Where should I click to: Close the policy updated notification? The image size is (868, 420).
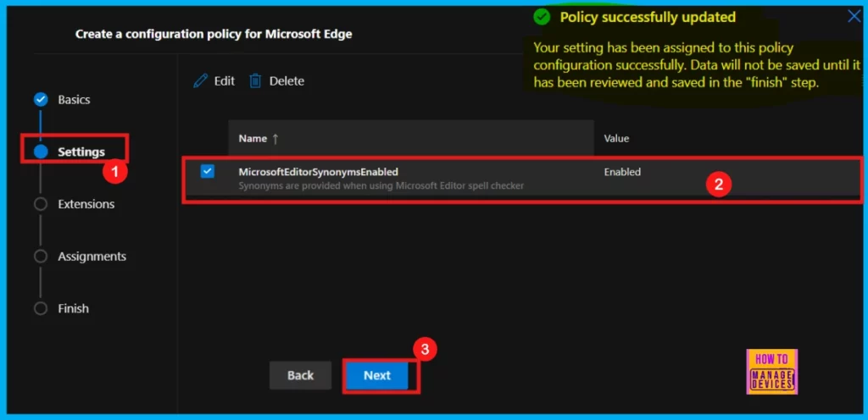click(854, 17)
